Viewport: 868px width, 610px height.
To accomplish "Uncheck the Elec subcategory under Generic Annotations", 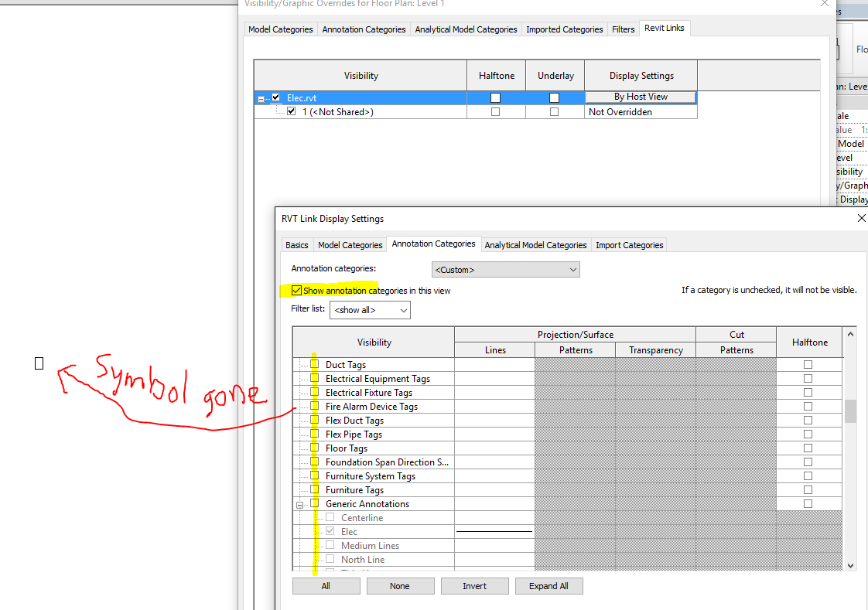I will tap(331, 531).
